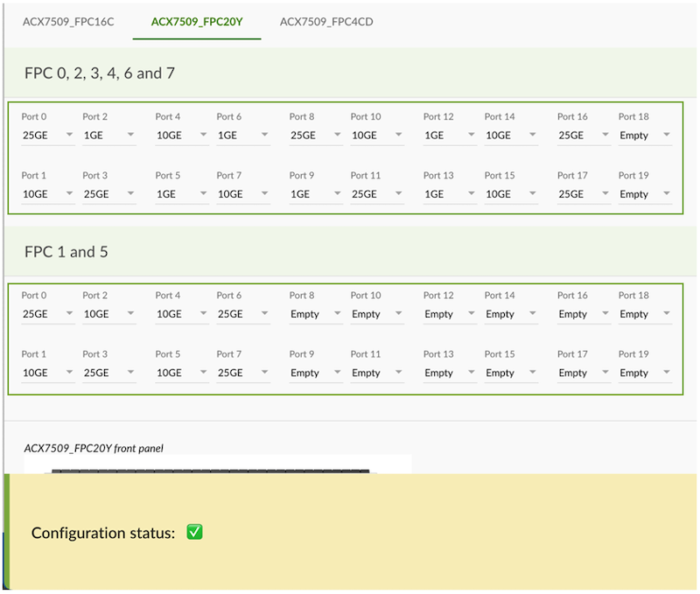Click the "ACX7509_FPC20Y front panel" caption

94,448
